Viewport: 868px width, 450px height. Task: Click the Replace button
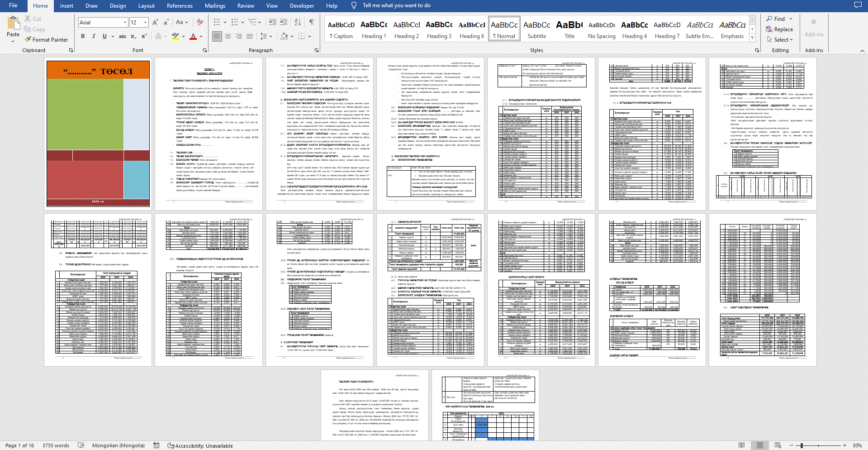[779, 29]
